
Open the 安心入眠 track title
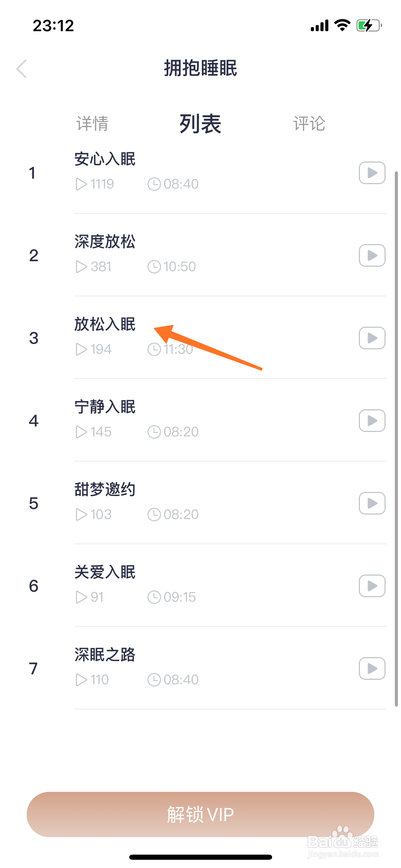click(x=105, y=159)
